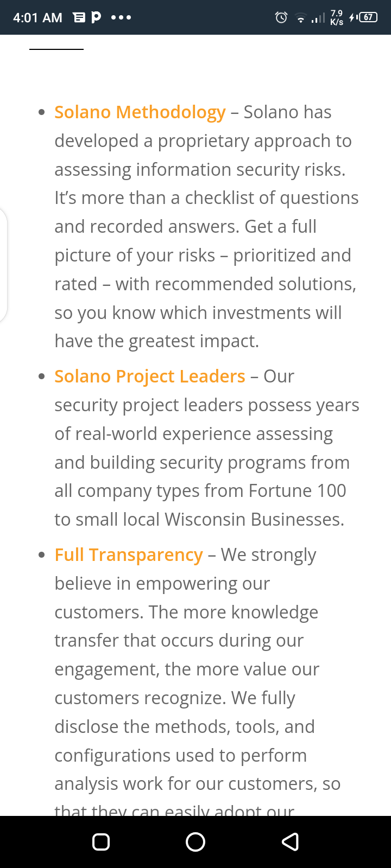The width and height of the screenshot is (391, 868).
Task: Tap the network speed K/s indicator
Action: coord(337,18)
